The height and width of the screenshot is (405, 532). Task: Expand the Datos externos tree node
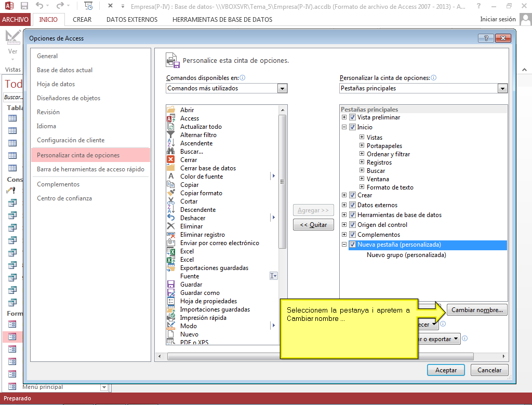[344, 205]
